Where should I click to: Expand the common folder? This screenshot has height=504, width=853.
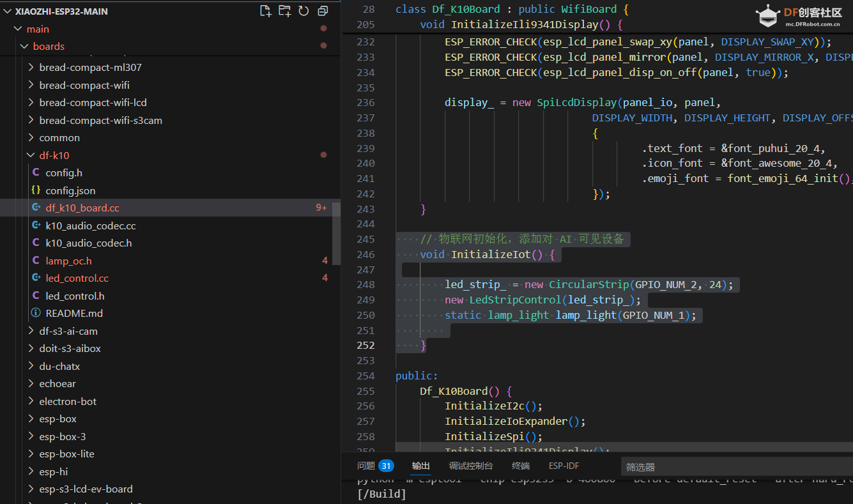coord(31,137)
